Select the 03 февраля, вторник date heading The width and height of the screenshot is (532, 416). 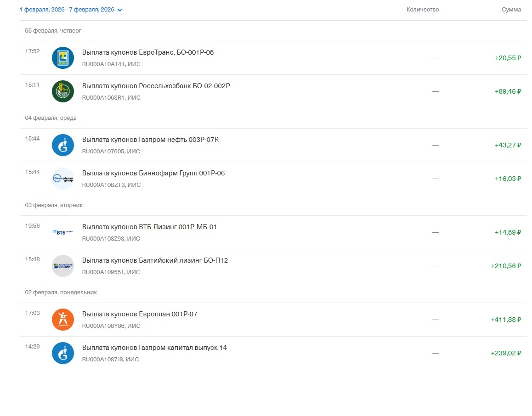tap(54, 205)
